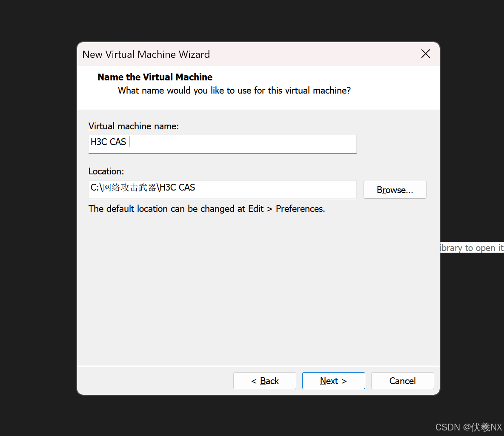Click the H3C CAS text in name field
This screenshot has width=504, height=436.
point(108,142)
